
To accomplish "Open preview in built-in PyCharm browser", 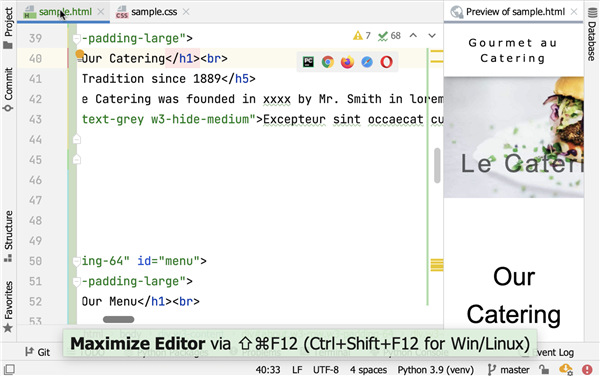I will 308,62.
